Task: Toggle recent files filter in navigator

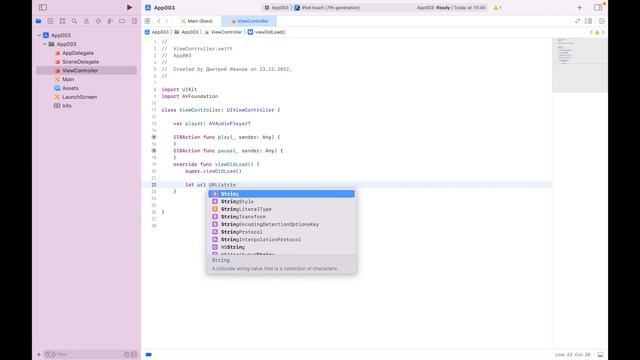Action: [x=127, y=354]
